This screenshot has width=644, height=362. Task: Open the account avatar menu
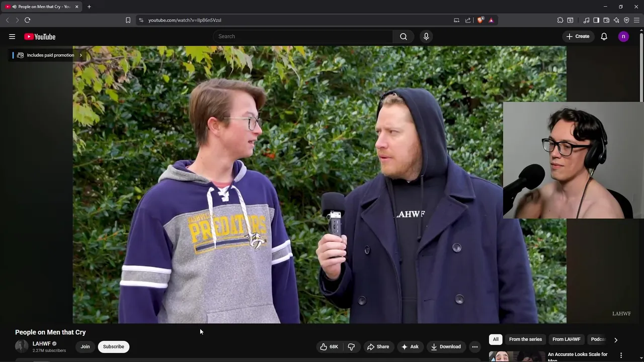623,36
